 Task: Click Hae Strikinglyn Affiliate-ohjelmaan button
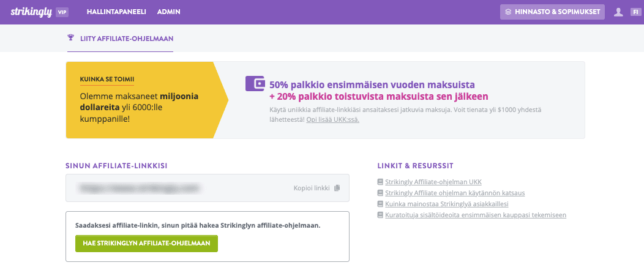[147, 243]
